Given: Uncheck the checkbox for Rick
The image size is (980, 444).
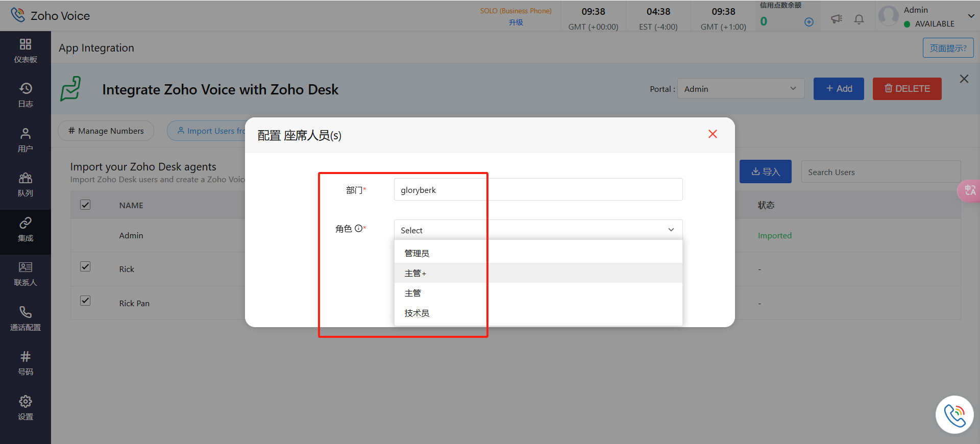Looking at the screenshot, I should [85, 266].
